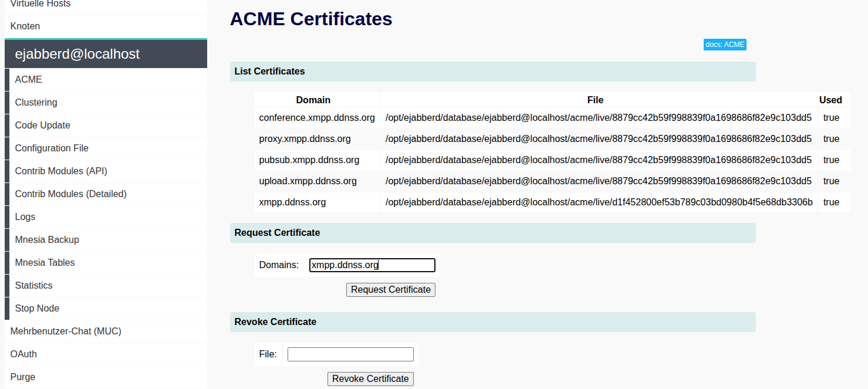
Task: Click the xmpp.ddnss.org domain cell in table
Action: click(x=317, y=202)
